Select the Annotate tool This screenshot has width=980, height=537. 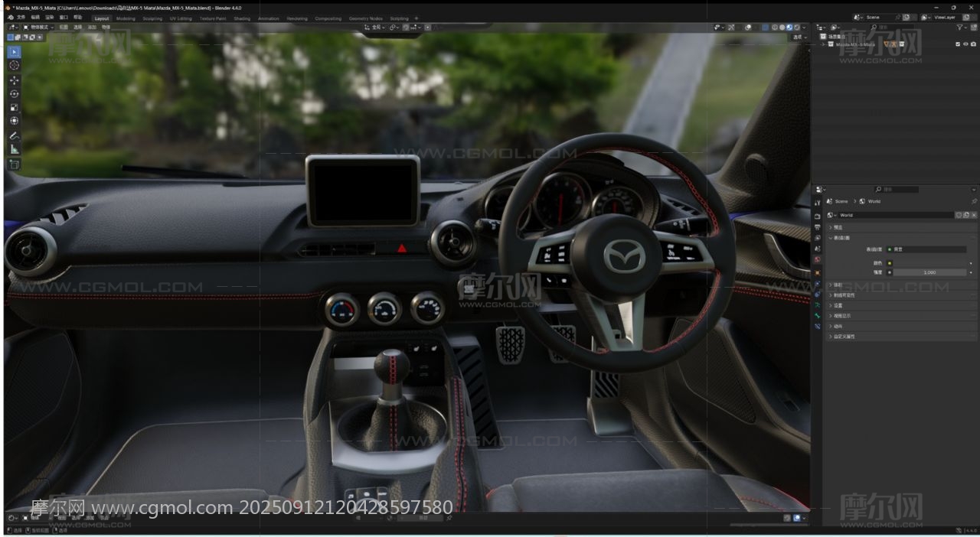pos(15,135)
